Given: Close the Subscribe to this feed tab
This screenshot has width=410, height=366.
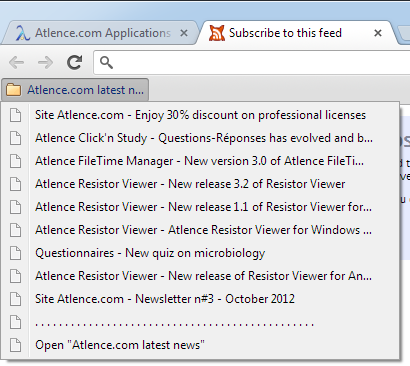Looking at the screenshot, I should click(378, 33).
